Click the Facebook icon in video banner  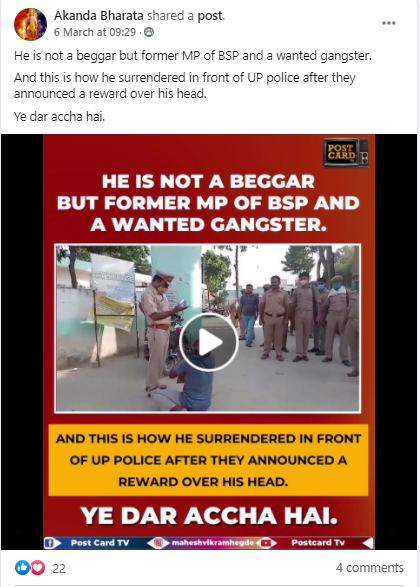(x=49, y=543)
